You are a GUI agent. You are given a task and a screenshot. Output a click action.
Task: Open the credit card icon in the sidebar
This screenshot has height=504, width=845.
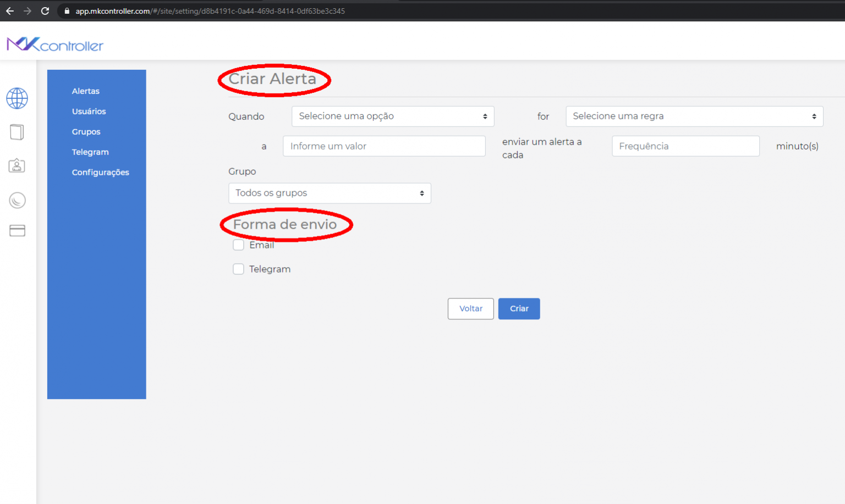[x=17, y=230]
